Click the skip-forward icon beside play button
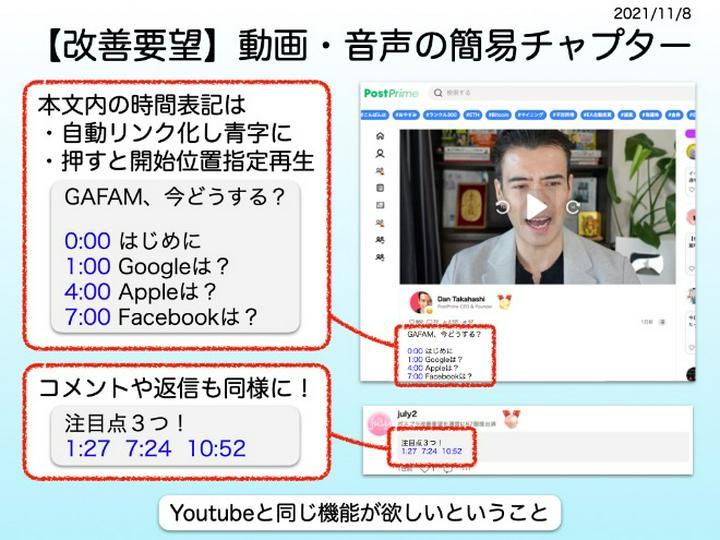Screen dimensions: 720x540 tap(573, 207)
